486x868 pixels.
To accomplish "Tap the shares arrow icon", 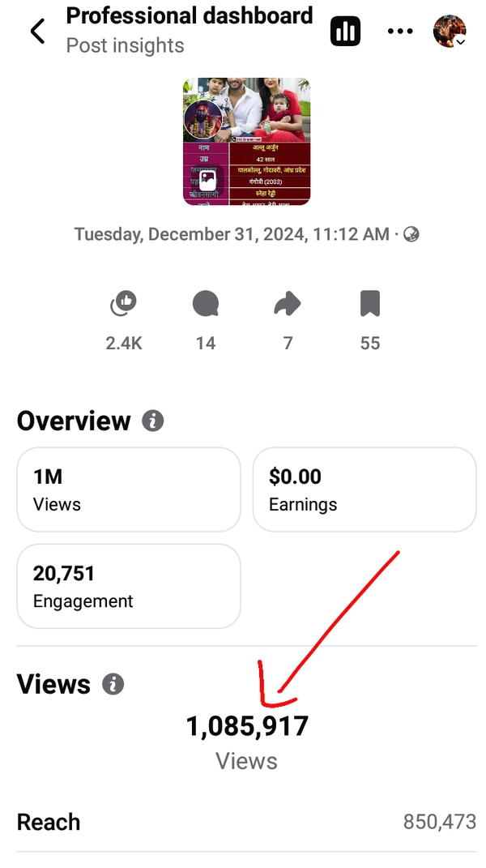I will [288, 305].
